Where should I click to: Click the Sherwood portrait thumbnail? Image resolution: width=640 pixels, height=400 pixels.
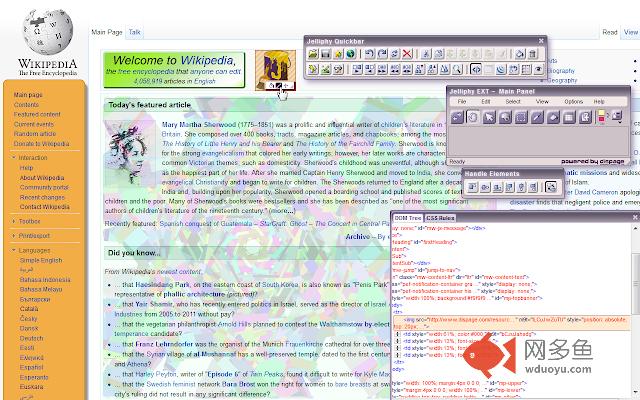129,154
